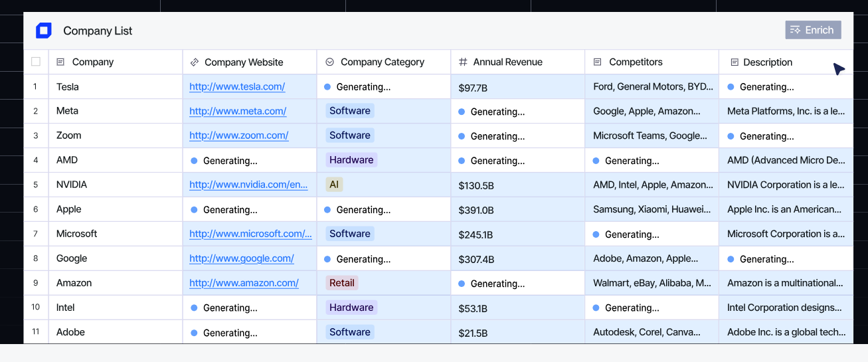The image size is (868, 362).
Task: Click the $307.4B revenue cell
Action: (518, 258)
